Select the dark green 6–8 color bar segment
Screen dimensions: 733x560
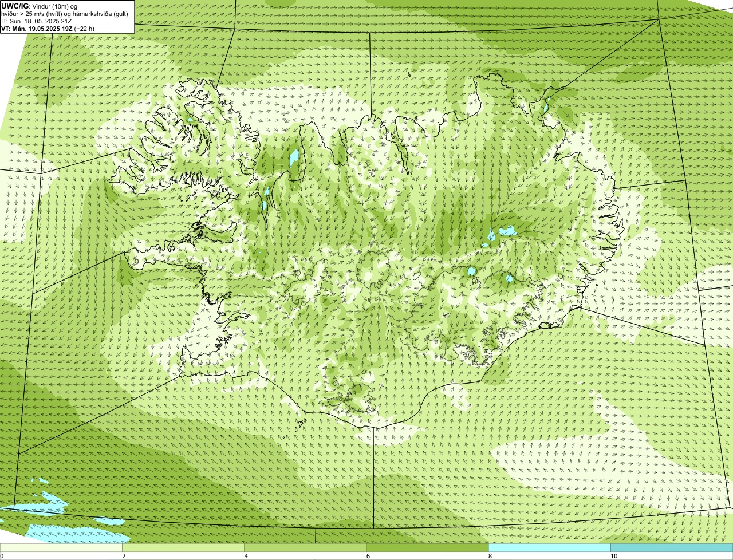coord(427,548)
